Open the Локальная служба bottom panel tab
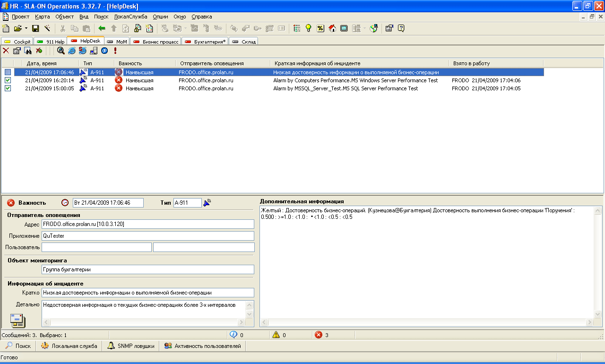 click(69, 346)
